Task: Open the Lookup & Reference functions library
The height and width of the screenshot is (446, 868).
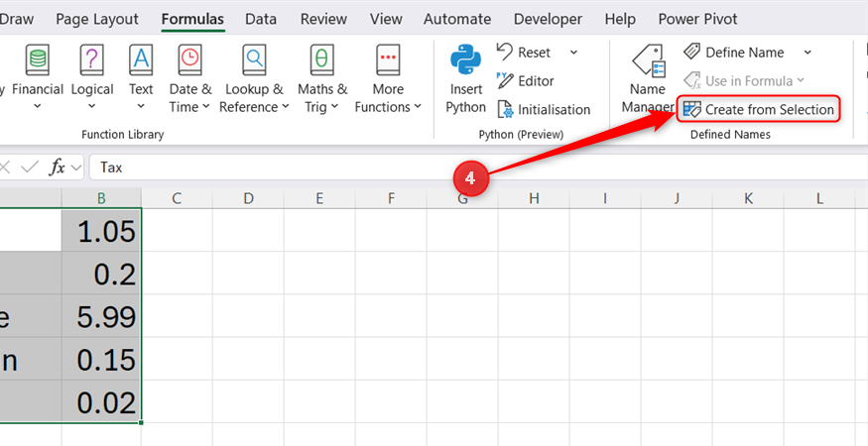Action: coord(254,77)
